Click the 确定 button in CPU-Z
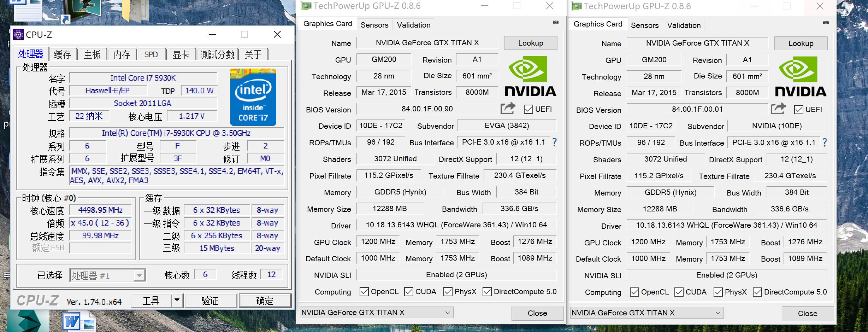Screen dimensions: 868x332 (265, 301)
